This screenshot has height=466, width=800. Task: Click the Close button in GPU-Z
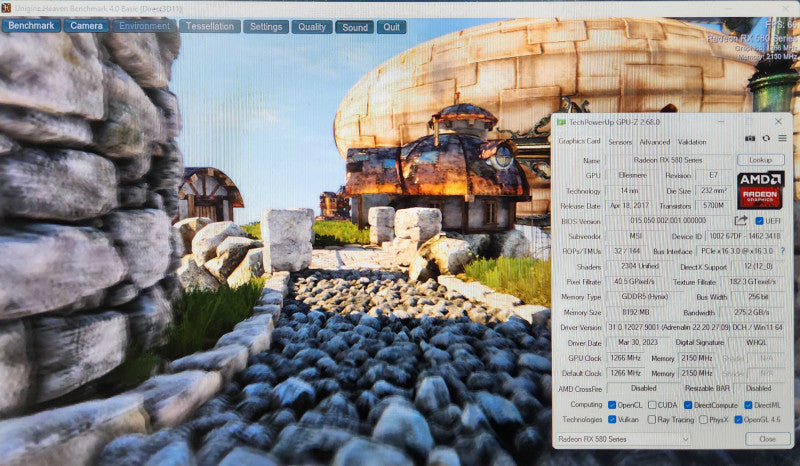click(x=767, y=439)
